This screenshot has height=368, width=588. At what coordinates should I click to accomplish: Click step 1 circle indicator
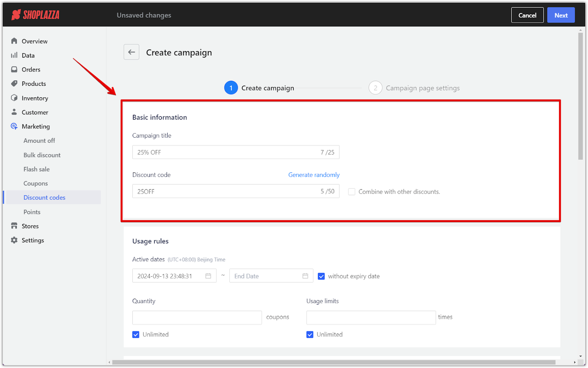pyautogui.click(x=231, y=88)
